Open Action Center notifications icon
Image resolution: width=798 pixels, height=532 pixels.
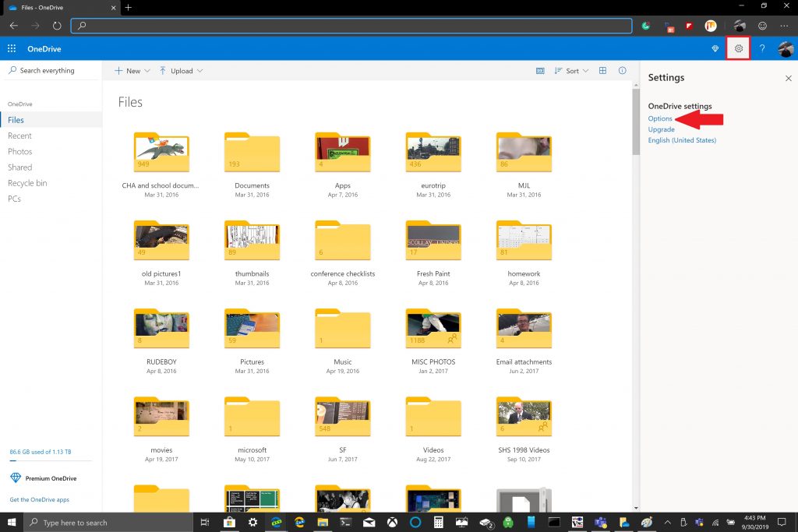point(782,522)
